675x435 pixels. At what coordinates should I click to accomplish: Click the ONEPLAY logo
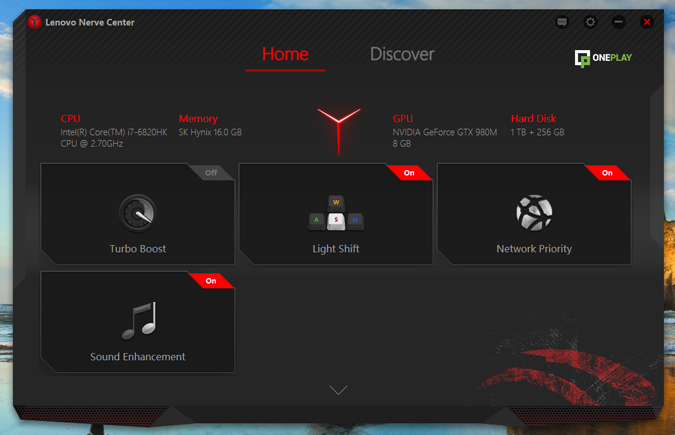tap(603, 58)
